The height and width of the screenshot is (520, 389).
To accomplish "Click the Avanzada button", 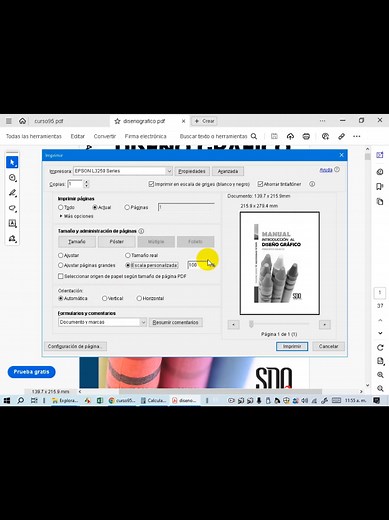I will point(228,171).
